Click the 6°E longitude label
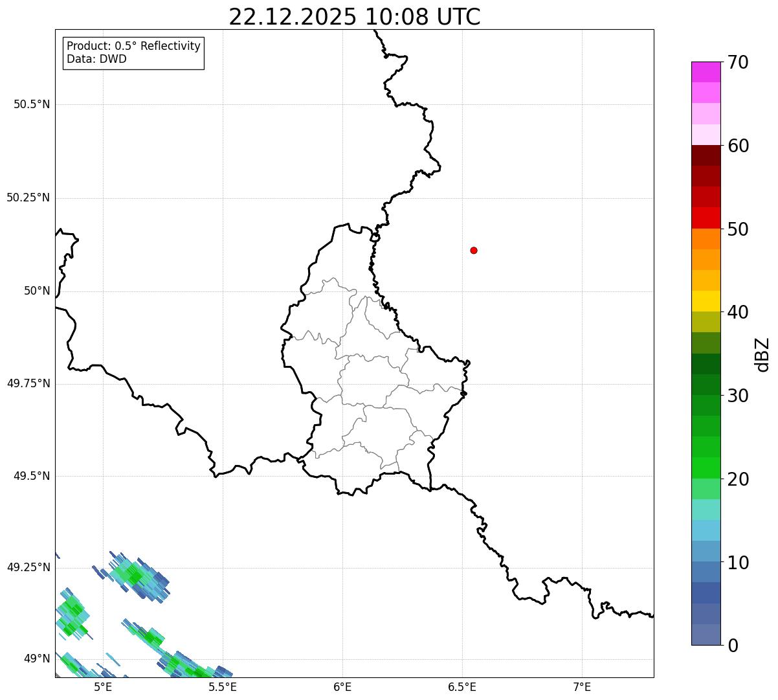The height and width of the screenshot is (700, 778). pyautogui.click(x=342, y=686)
